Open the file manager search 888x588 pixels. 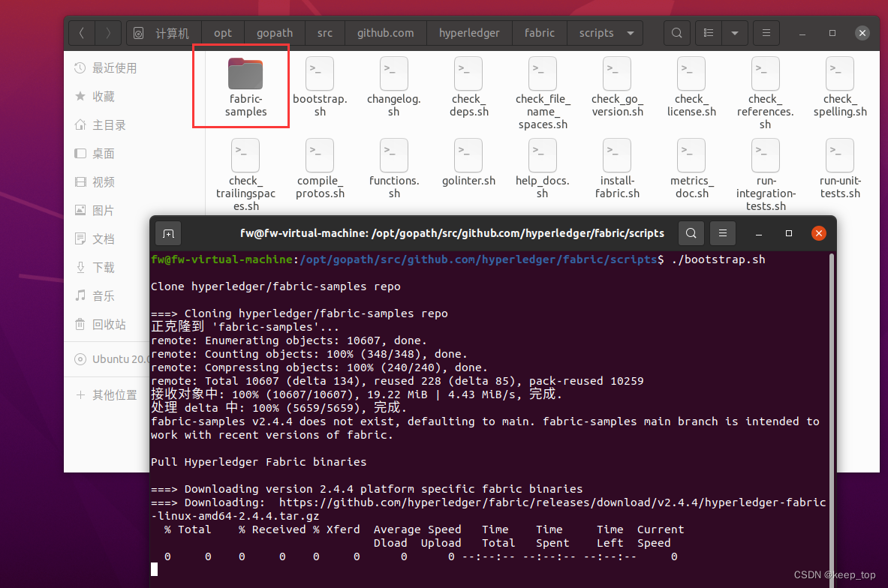(677, 33)
